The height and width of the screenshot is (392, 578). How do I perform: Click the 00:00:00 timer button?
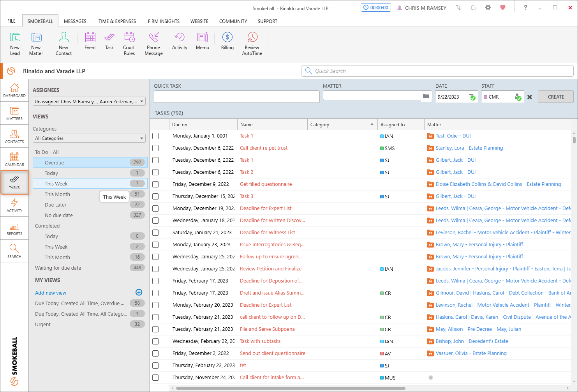click(x=376, y=7)
